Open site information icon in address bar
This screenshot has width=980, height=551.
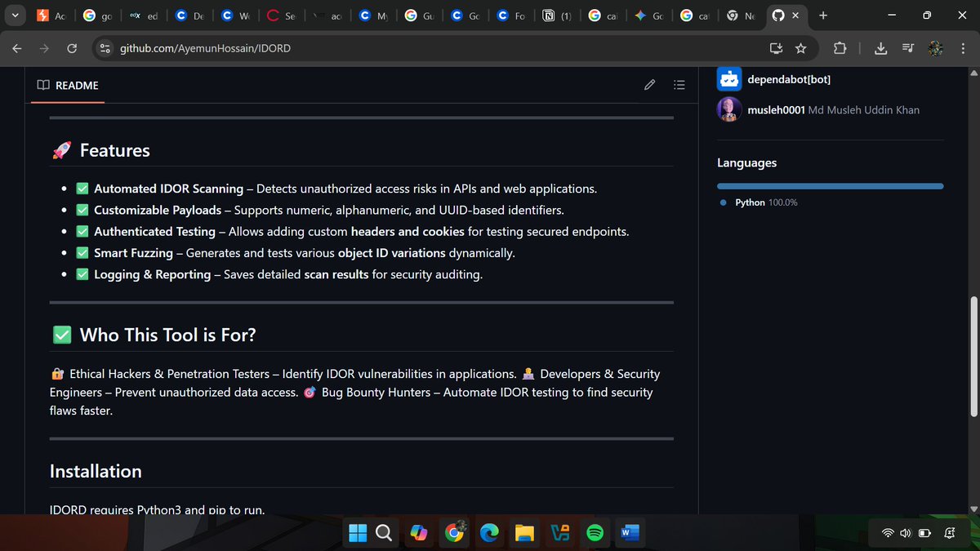pyautogui.click(x=105, y=48)
